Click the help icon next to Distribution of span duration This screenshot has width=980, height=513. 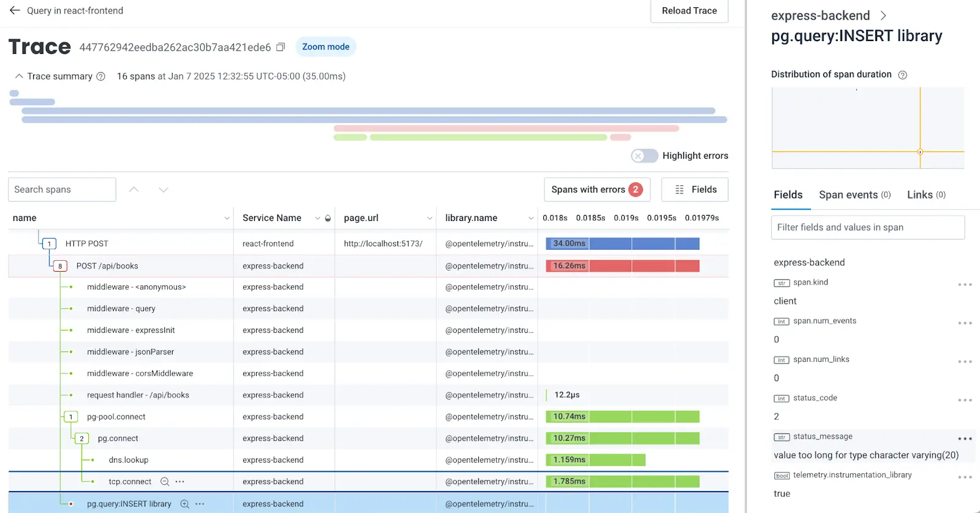coord(902,75)
